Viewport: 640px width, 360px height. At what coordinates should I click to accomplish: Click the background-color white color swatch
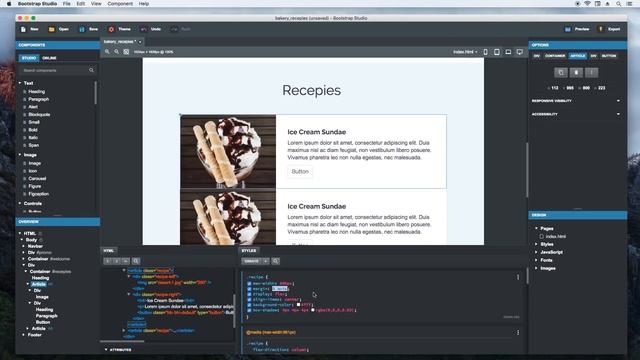[x=298, y=304]
